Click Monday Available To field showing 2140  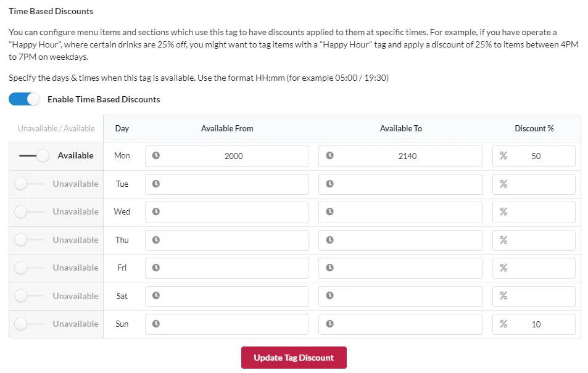click(400, 157)
